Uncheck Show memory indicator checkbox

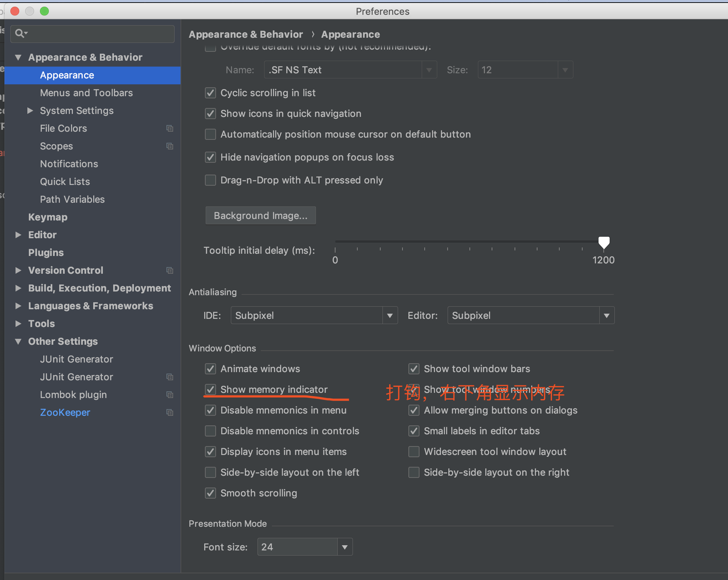[210, 390]
